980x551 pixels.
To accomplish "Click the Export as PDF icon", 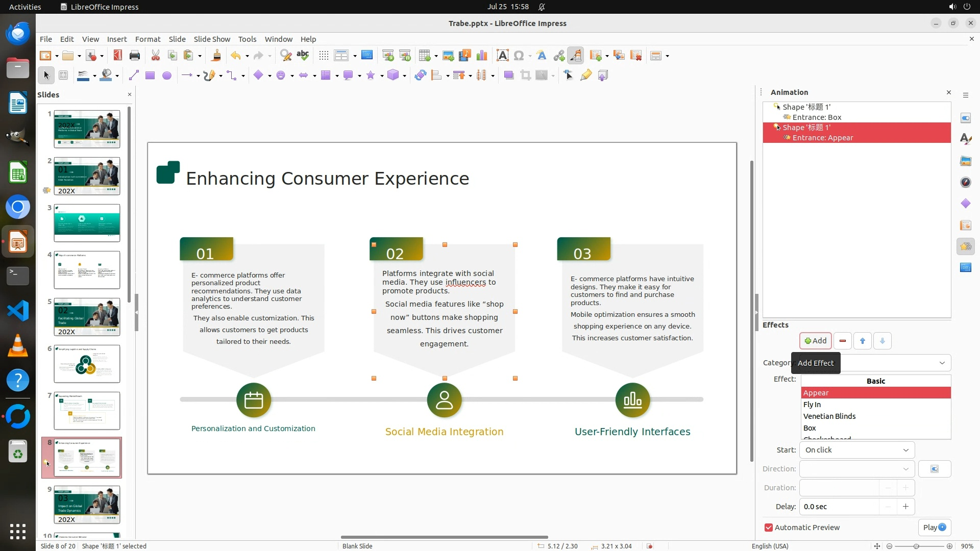I will (x=117, y=56).
